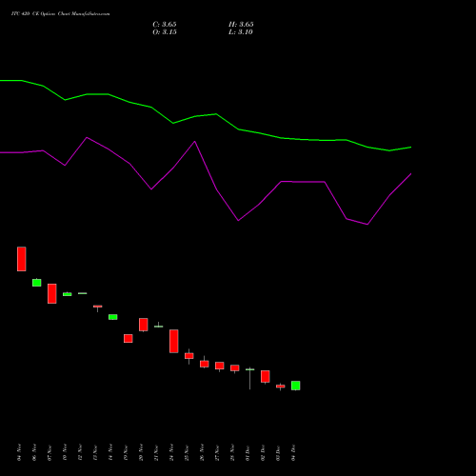Click the doji candle for 21 Nov
476x476 pixels.
(159, 327)
